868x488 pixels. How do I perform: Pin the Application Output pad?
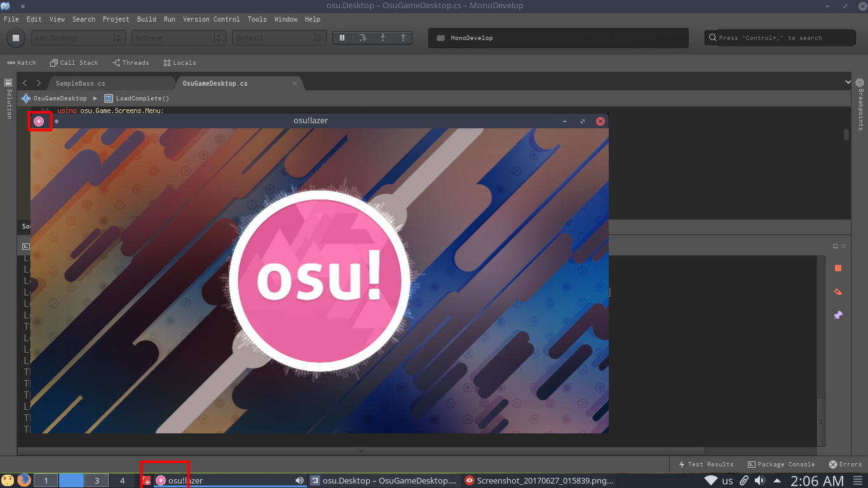(x=837, y=315)
